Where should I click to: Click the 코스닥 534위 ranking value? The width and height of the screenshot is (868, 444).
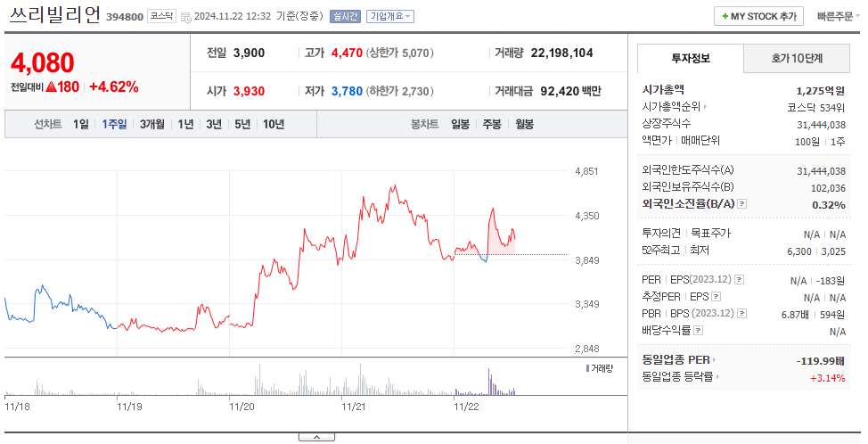point(816,107)
